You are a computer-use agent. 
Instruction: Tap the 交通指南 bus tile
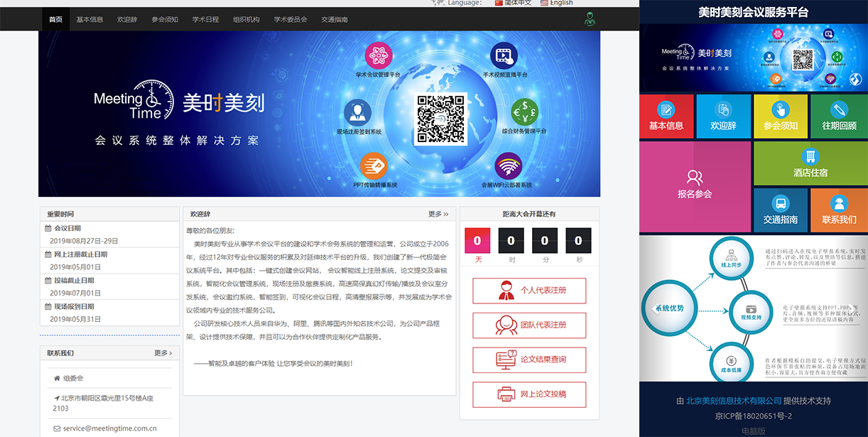780,210
